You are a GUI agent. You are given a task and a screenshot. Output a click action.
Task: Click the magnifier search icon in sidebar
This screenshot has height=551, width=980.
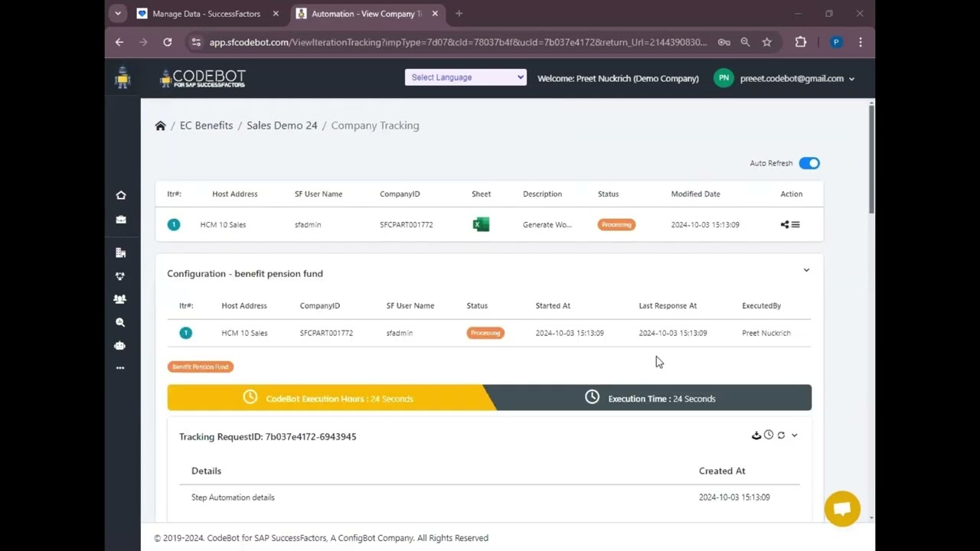pyautogui.click(x=120, y=322)
